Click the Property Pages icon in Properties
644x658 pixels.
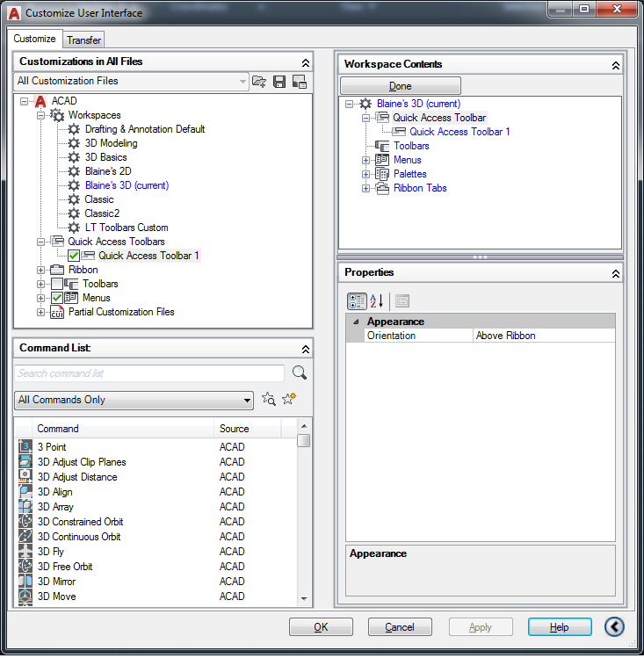402,300
